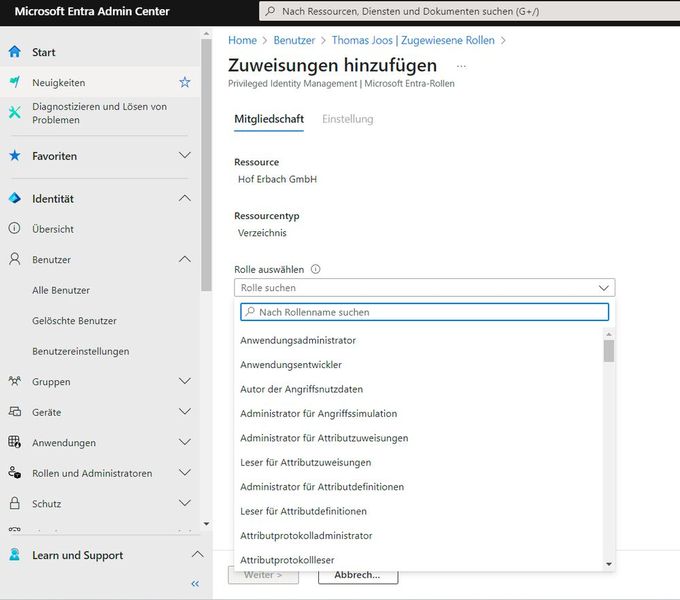680x600 pixels.
Task: Expand the Schutz chevron
Action: coord(185,503)
